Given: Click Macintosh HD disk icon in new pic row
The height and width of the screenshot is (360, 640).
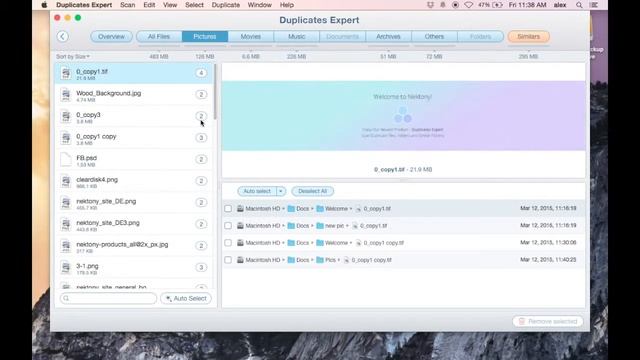Looking at the screenshot, I should (240, 226).
